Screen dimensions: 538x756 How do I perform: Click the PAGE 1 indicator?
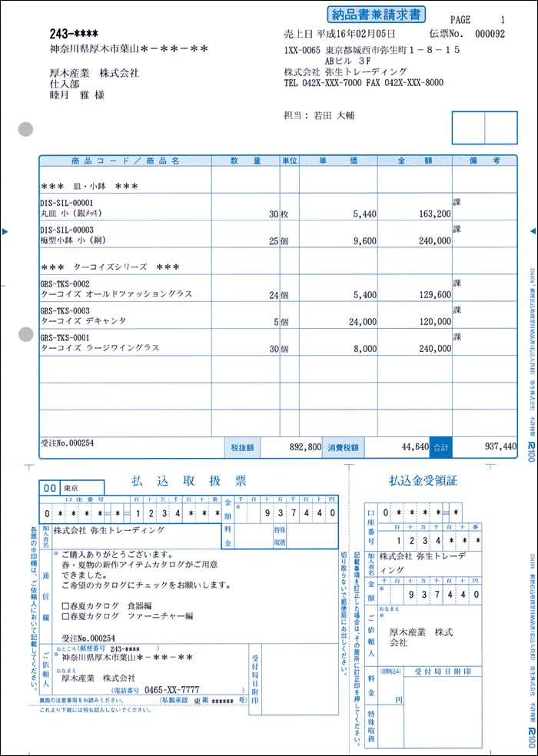point(477,20)
